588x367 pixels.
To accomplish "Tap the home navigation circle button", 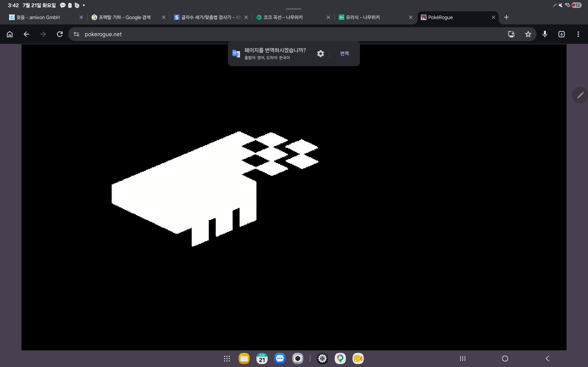I will (505, 358).
